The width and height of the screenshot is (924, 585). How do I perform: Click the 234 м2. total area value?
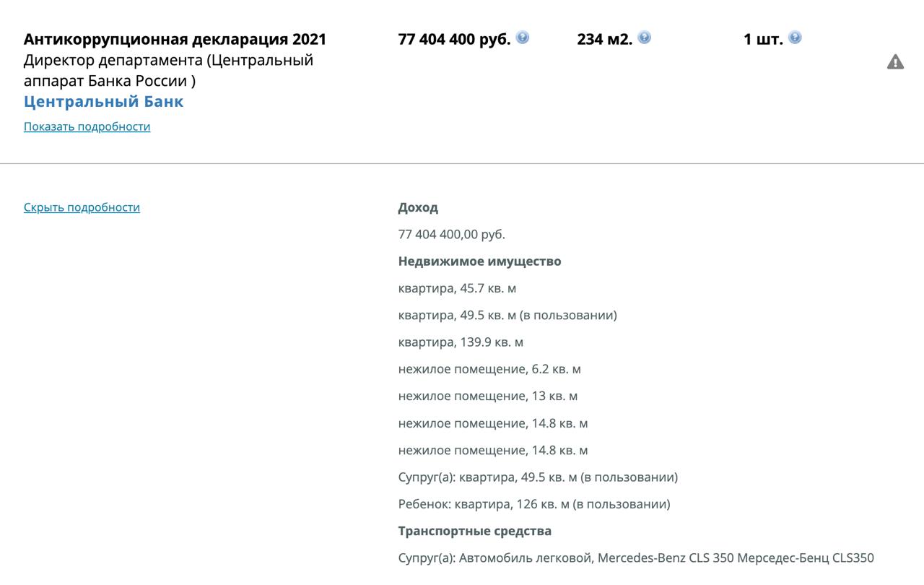click(x=605, y=39)
